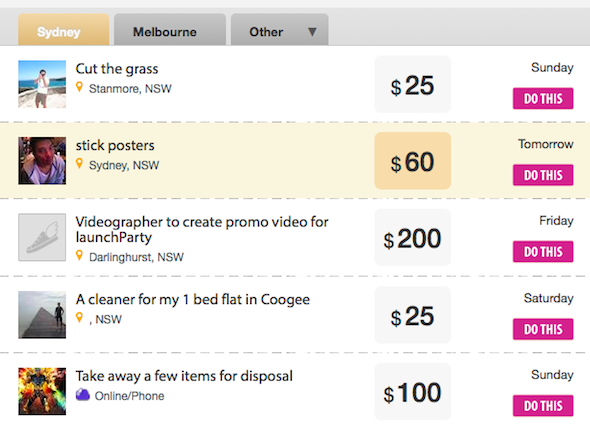Click the location pin beside Sydney, NSW
Viewport: 590px width, 425px height.
click(79, 163)
